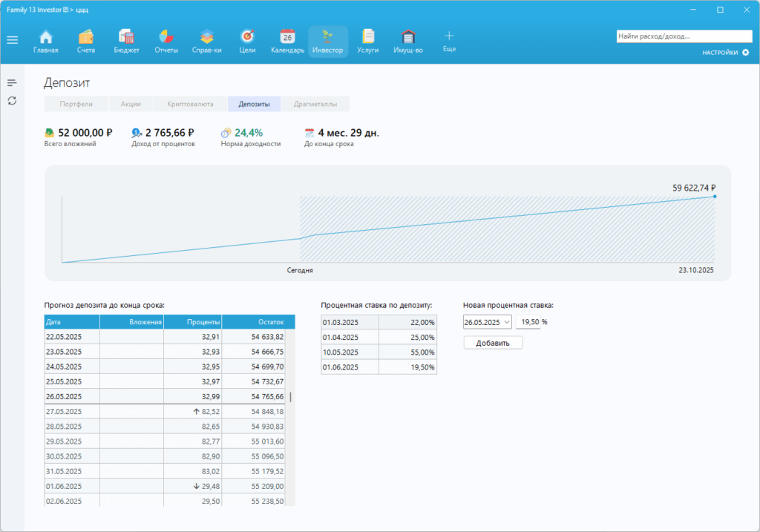Open the hamburger main menu
Viewport: 760px width, 532px height.
pos(13,40)
